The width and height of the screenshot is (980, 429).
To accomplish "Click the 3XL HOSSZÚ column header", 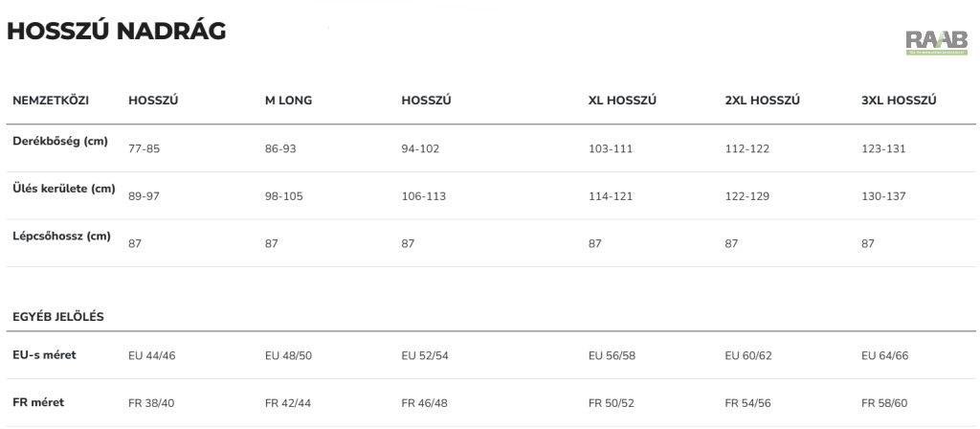I will tap(899, 101).
